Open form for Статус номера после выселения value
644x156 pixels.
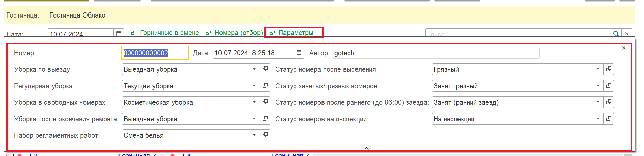609,69
